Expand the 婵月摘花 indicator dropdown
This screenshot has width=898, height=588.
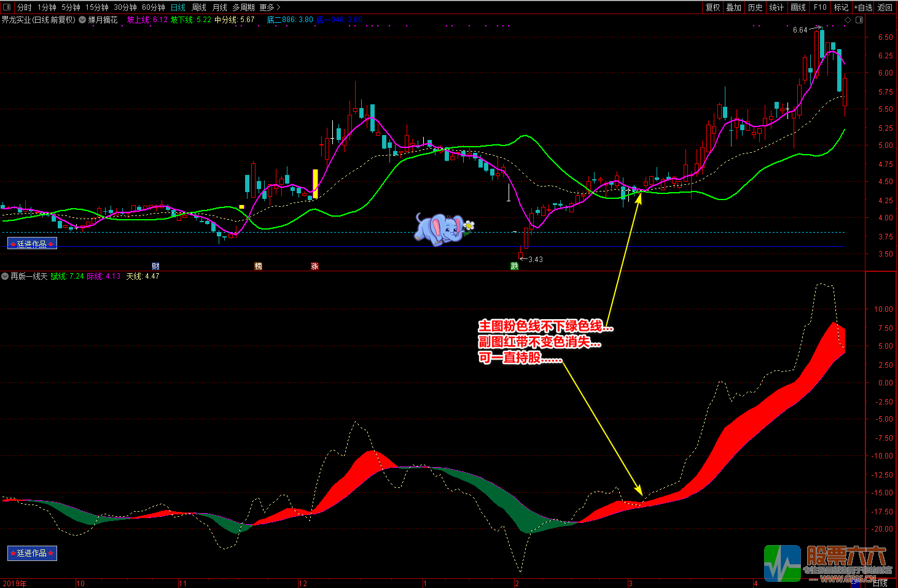[82, 20]
